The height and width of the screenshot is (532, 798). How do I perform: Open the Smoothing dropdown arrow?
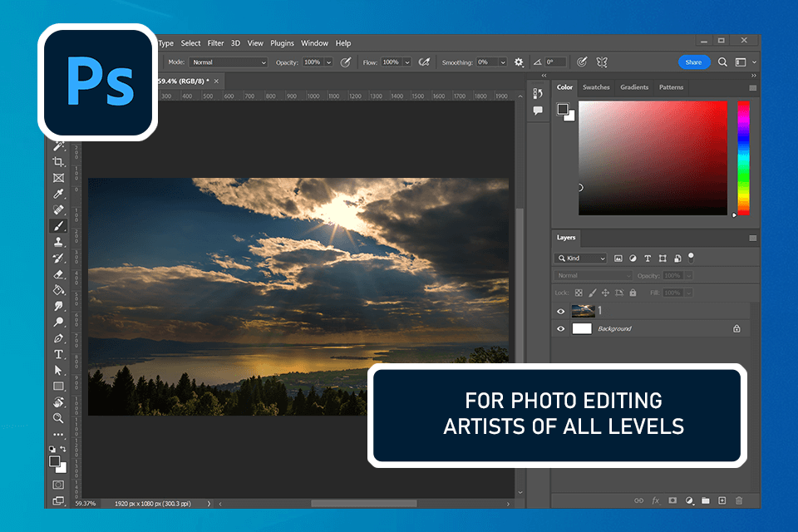pos(503,62)
